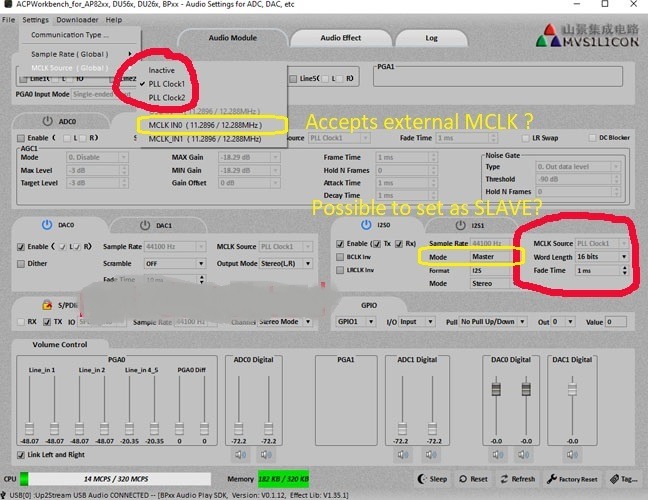This screenshot has height=500, width=648.
Task: Toggle the I2S0 power icon
Action: (366, 224)
